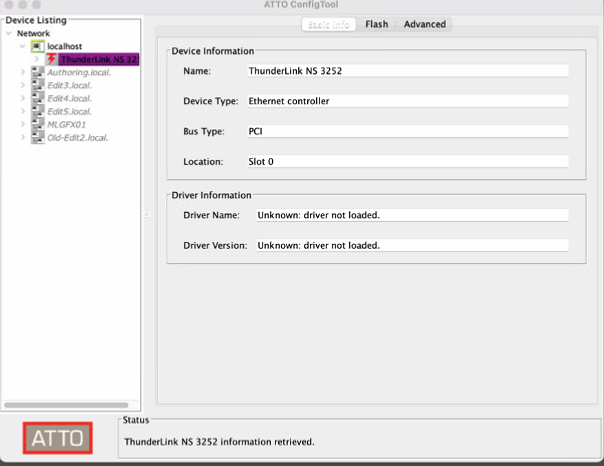Click the Edit4.local. host icon
This screenshot has width=604, height=466.
[37, 99]
